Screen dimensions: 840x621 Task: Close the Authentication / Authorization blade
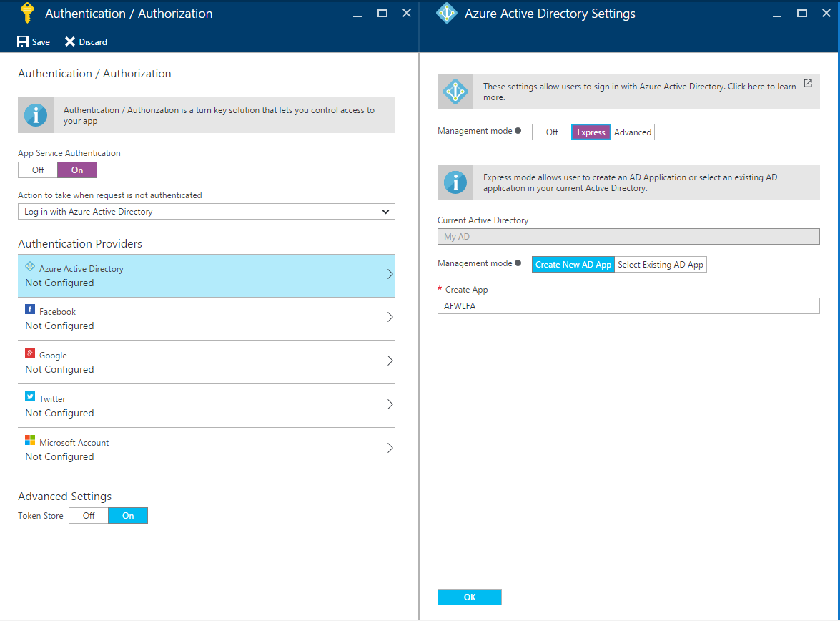[x=407, y=13]
